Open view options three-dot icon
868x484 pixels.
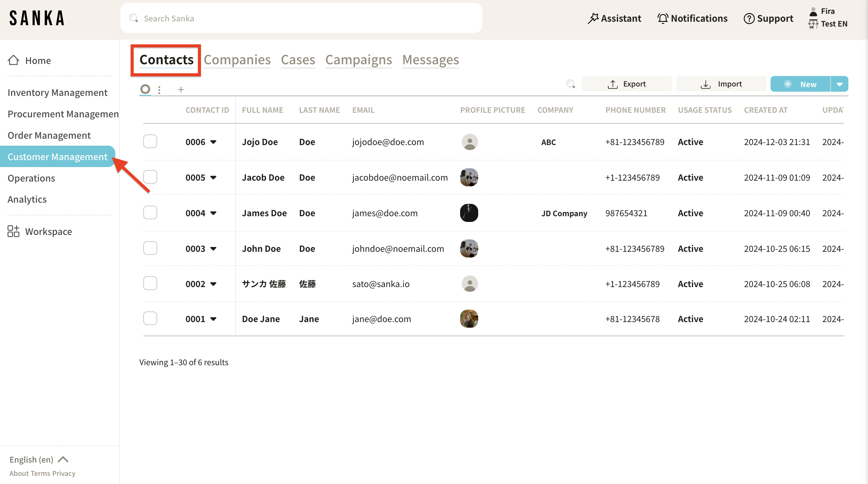pos(159,90)
